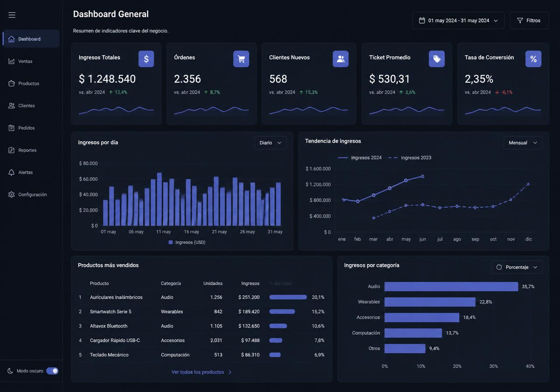Click the 15,2% progress bar for Smartwatch
The height and width of the screenshot is (392, 560).
click(282, 312)
